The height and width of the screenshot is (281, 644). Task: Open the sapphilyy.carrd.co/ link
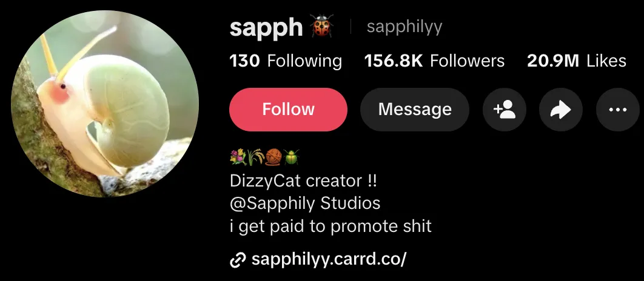[329, 259]
